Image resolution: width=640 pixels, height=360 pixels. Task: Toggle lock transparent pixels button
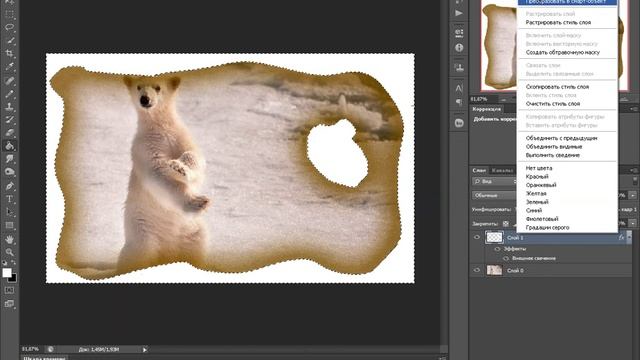506,224
